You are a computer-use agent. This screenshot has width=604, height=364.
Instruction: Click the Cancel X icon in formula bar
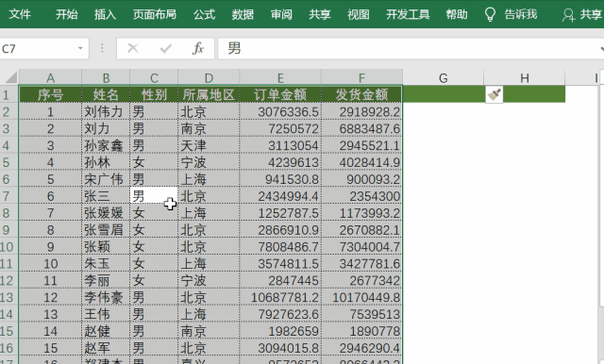tap(133, 48)
